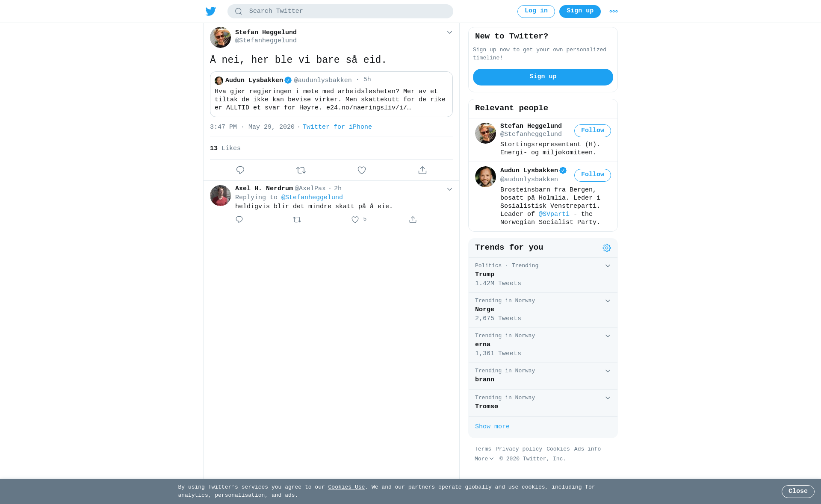821x504 pixels.
Task: Open the erna trending topic
Action: [543, 345]
